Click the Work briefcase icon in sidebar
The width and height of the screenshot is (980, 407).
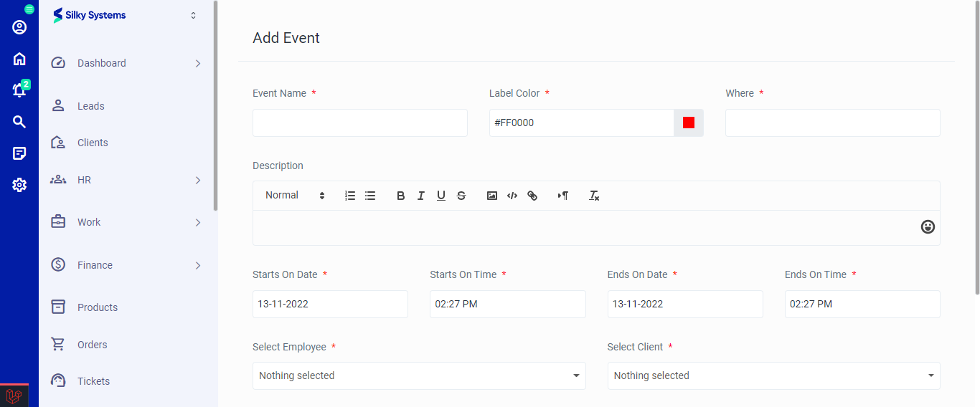click(x=58, y=222)
